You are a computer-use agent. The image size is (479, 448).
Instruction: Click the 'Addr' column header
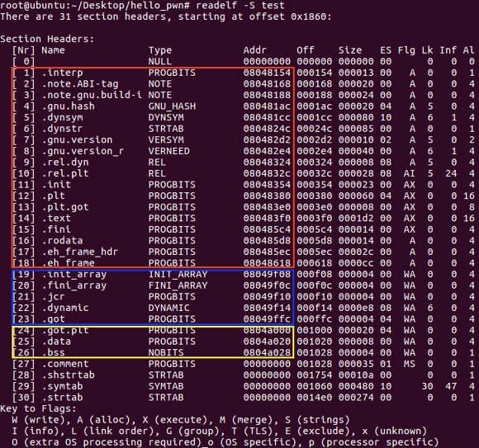point(254,50)
